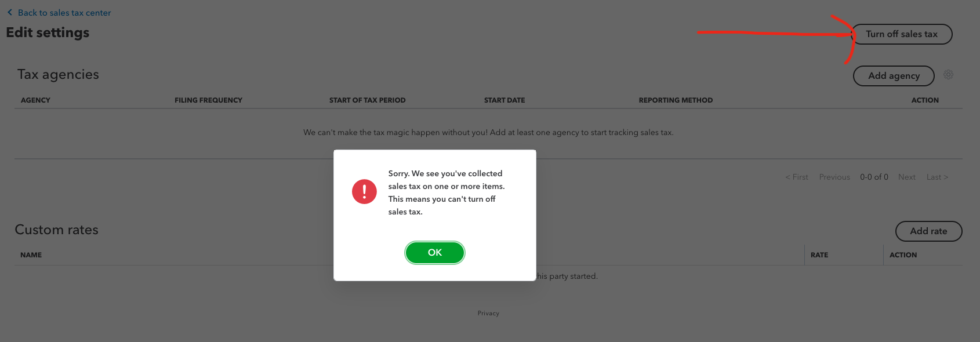Click the START DATE column header
The height and width of the screenshot is (342, 980).
pyautogui.click(x=504, y=100)
